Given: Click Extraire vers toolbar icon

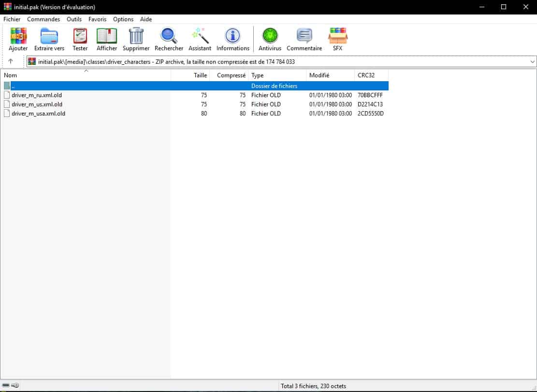Looking at the screenshot, I should [x=49, y=39].
